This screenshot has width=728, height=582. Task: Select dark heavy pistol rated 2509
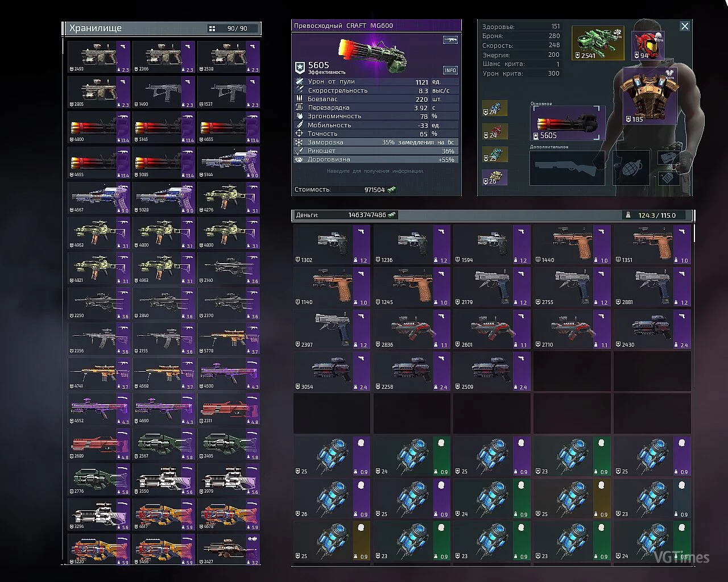(x=492, y=371)
